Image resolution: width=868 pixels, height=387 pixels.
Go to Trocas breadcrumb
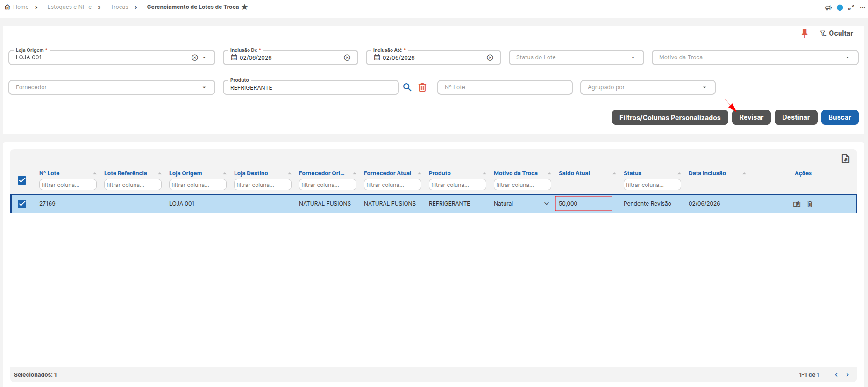119,7
